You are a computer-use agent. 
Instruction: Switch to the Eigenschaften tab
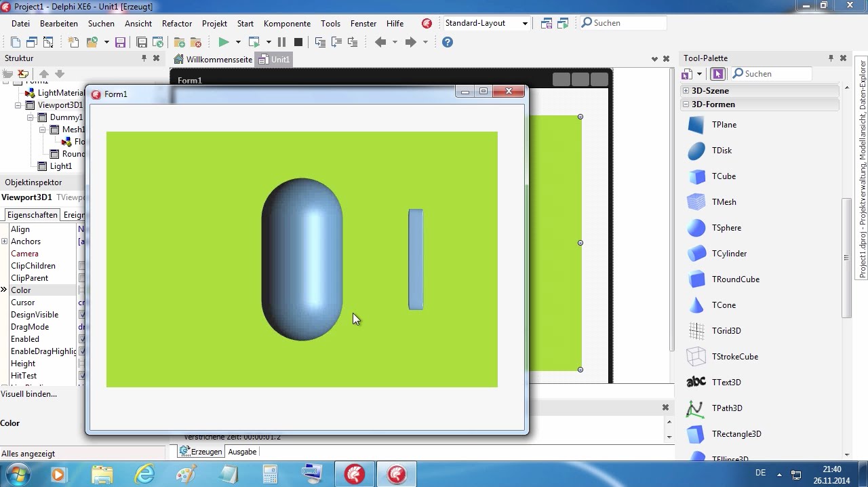[x=32, y=215]
